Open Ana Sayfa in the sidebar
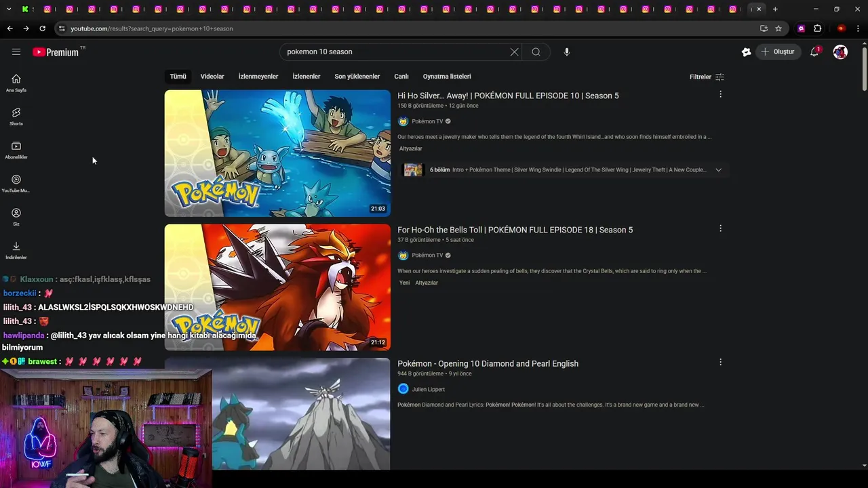The height and width of the screenshot is (488, 868). tap(16, 83)
